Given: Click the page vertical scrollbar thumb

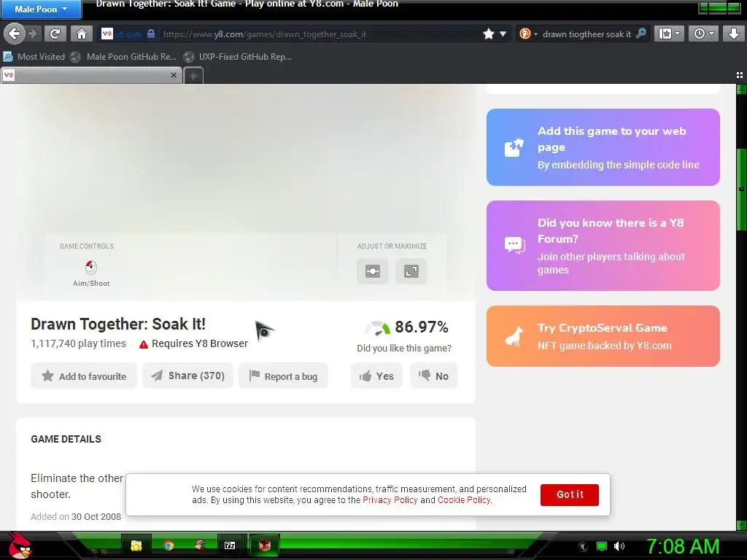Looking at the screenshot, I should (x=741, y=189).
